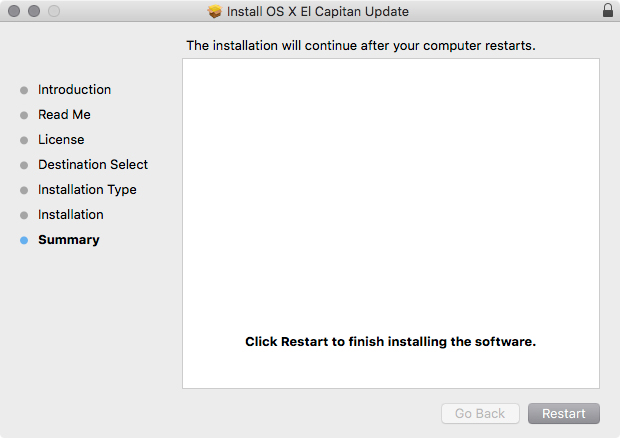Click the Introduction step text label

(75, 90)
